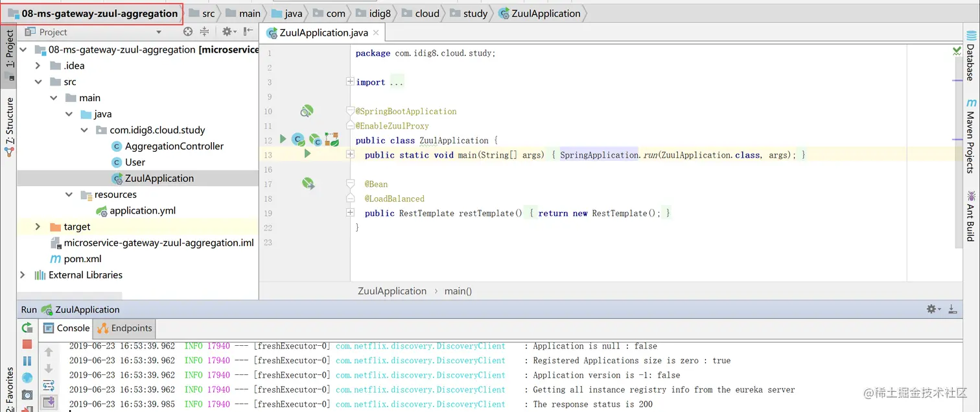The height and width of the screenshot is (412, 980).
Task: Switch to the Console tab
Action: (x=65, y=328)
